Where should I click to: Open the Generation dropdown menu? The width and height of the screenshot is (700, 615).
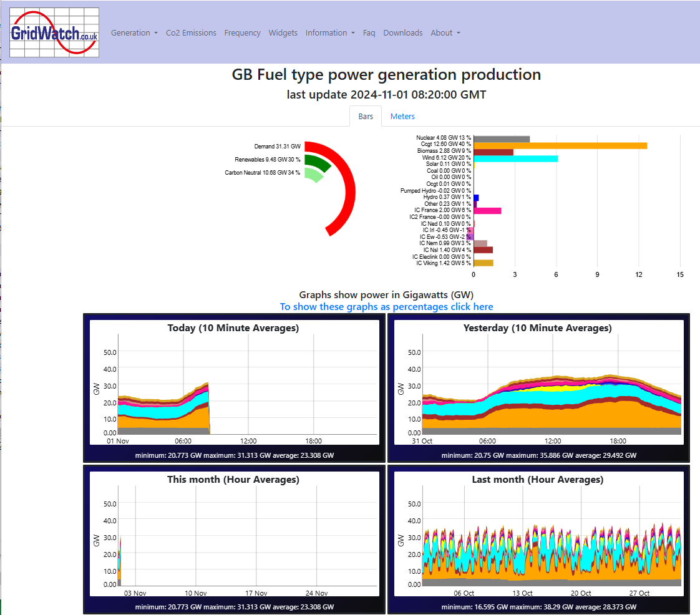pos(134,32)
